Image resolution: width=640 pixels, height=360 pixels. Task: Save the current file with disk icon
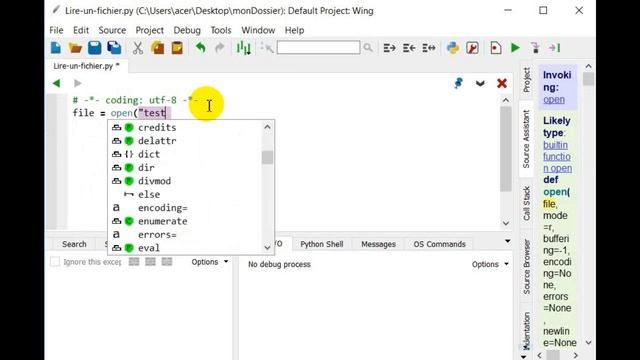[95, 48]
